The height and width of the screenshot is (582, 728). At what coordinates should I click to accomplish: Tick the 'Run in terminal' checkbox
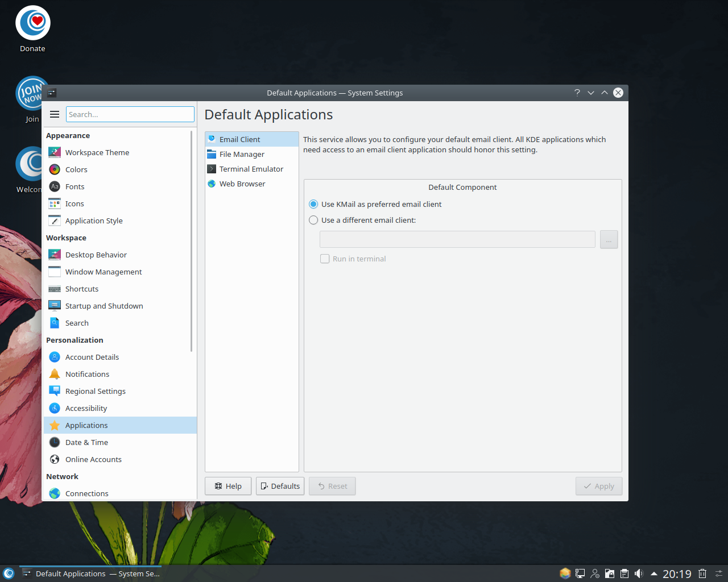325,259
